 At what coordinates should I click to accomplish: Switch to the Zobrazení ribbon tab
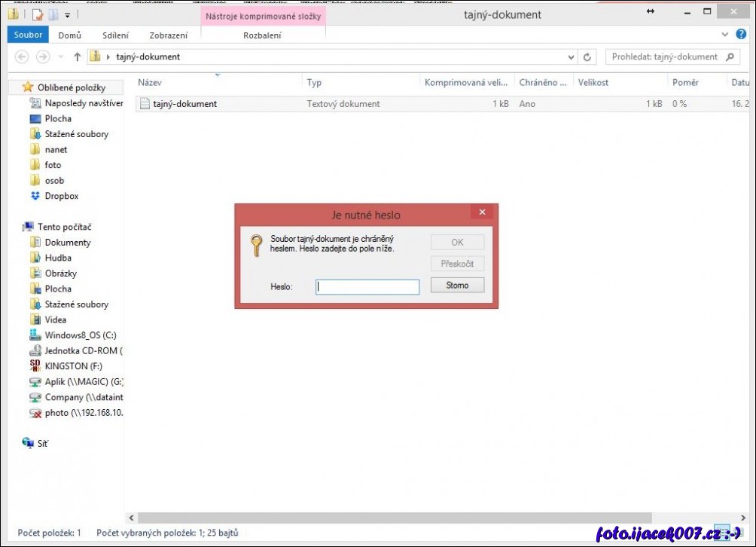[x=168, y=35]
